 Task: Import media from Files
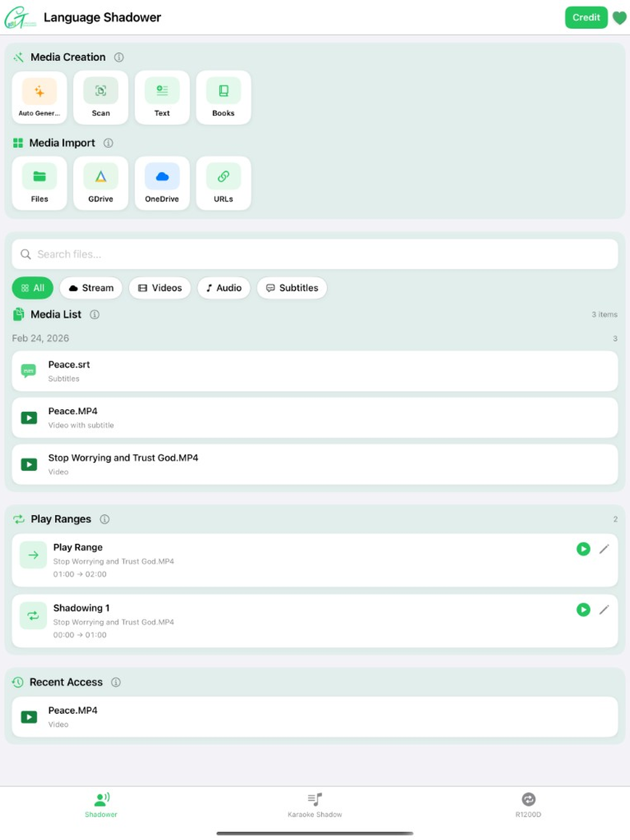39,184
